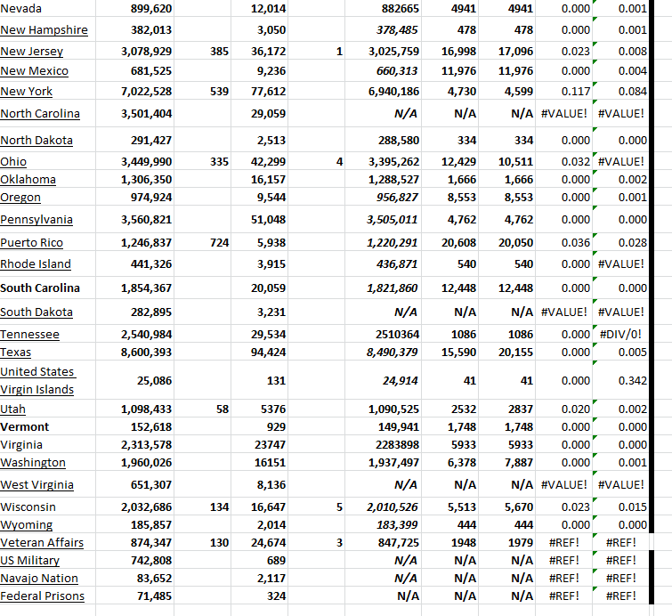This screenshot has height=616, width=672.
Task: Open the Federal Prisons link
Action: (x=43, y=596)
